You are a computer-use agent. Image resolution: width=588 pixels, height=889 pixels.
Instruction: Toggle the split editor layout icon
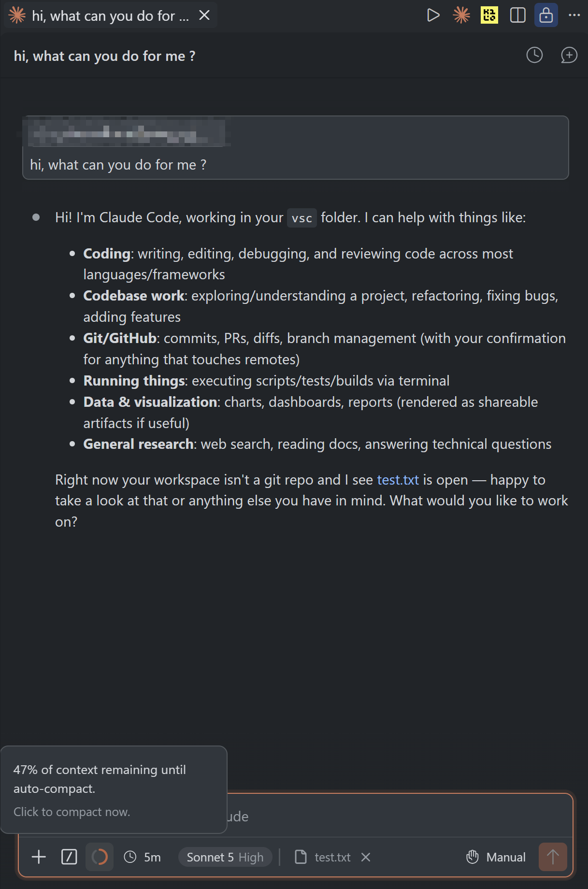pyautogui.click(x=518, y=15)
